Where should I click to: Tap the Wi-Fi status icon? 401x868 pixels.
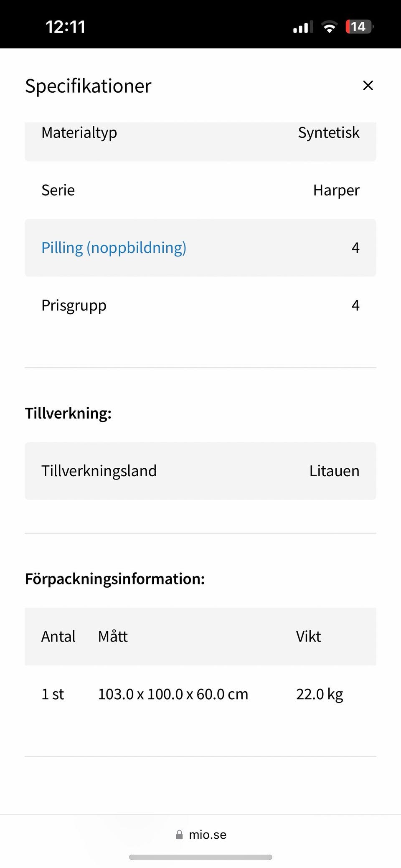click(329, 27)
